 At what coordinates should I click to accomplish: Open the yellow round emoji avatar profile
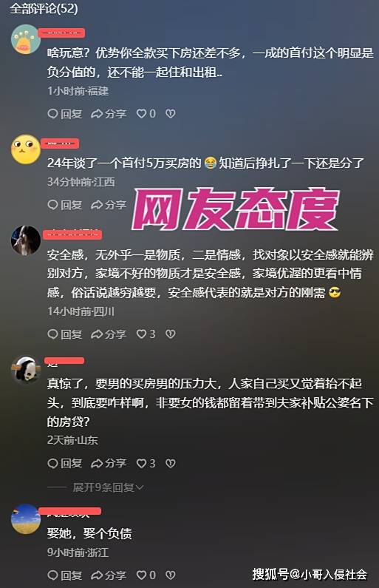click(x=26, y=149)
